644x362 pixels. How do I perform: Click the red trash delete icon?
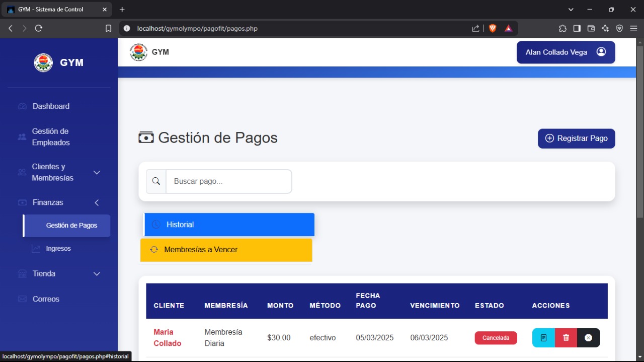[x=566, y=338]
